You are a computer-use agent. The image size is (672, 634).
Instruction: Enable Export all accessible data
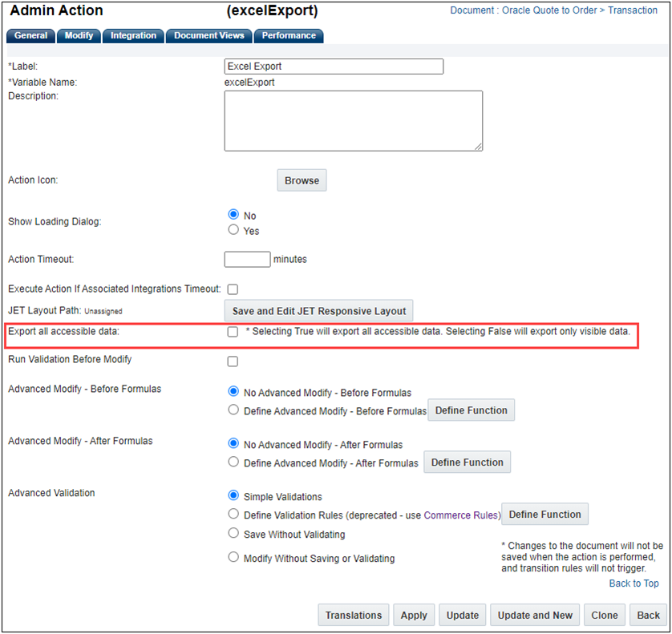(x=233, y=331)
